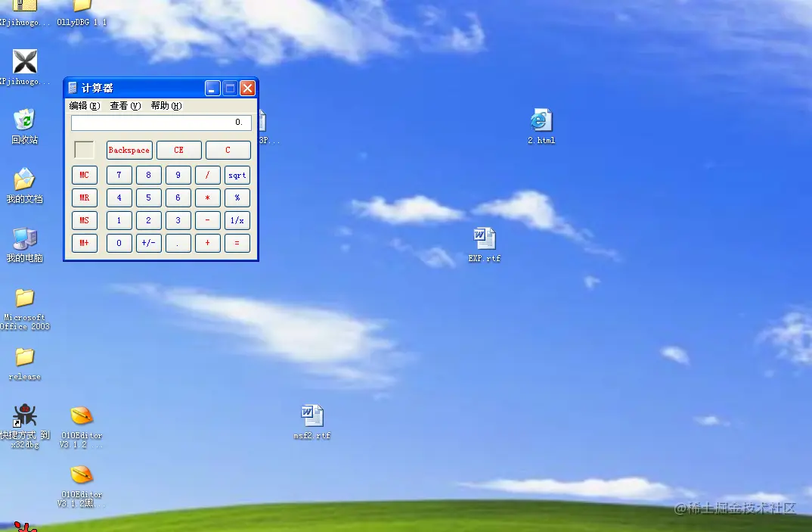Click the C clear button
Image resolution: width=812 pixels, height=532 pixels.
point(228,151)
